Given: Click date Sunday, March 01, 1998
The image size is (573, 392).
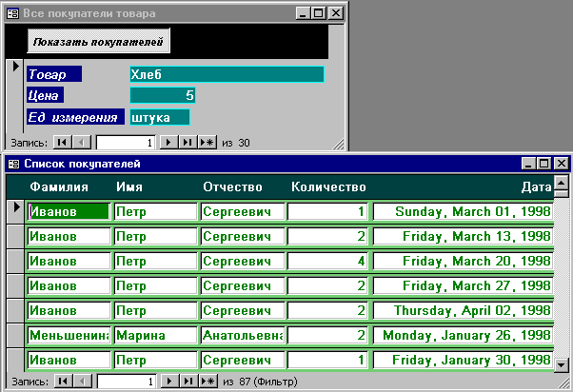Looking at the screenshot, I should pyautogui.click(x=463, y=211).
